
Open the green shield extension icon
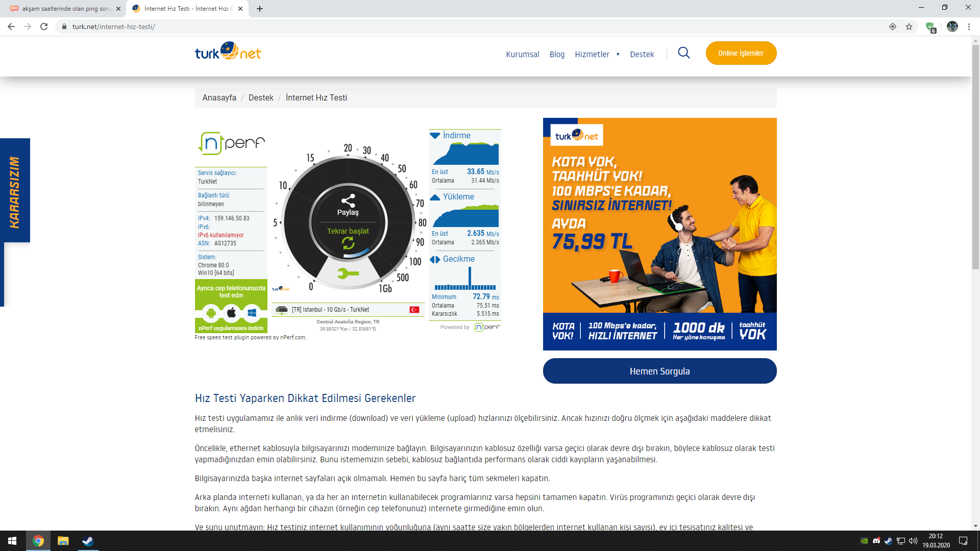[930, 27]
